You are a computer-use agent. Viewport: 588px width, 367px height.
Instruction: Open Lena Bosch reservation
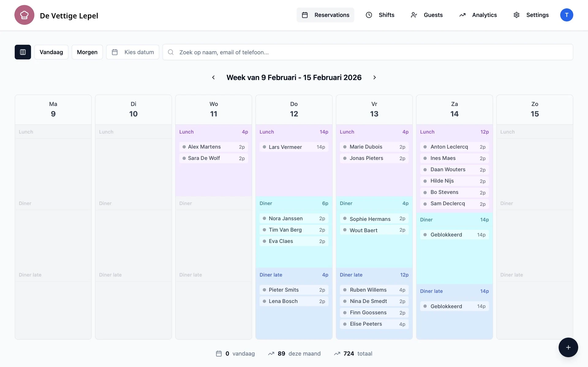tap(294, 301)
